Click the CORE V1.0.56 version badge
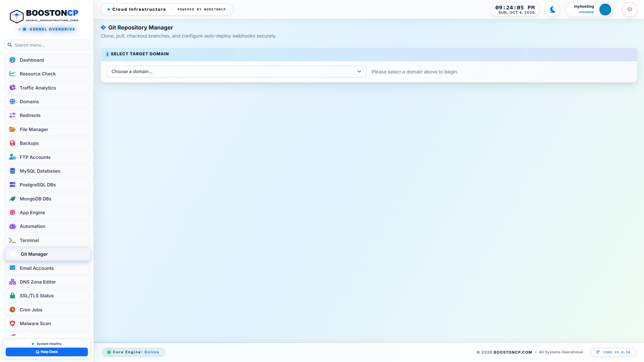644x362 pixels. click(613, 352)
